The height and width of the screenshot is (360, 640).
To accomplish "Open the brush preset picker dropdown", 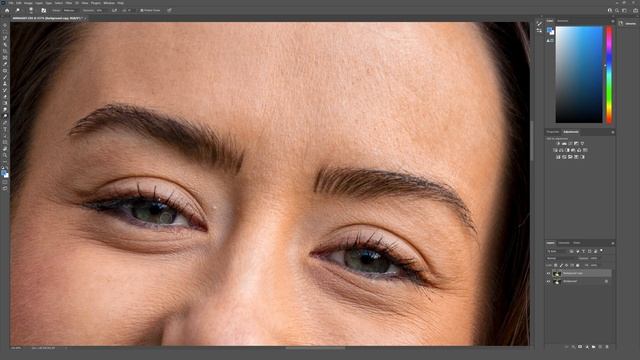I will tap(31, 10).
